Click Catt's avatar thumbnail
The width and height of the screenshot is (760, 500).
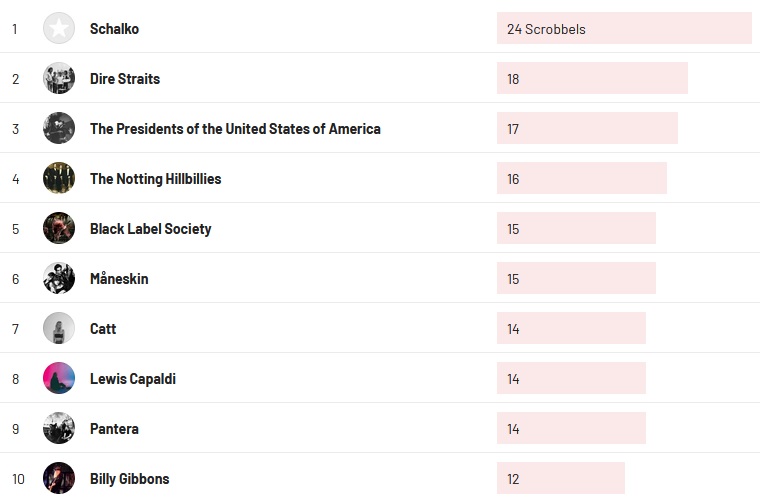click(59, 328)
